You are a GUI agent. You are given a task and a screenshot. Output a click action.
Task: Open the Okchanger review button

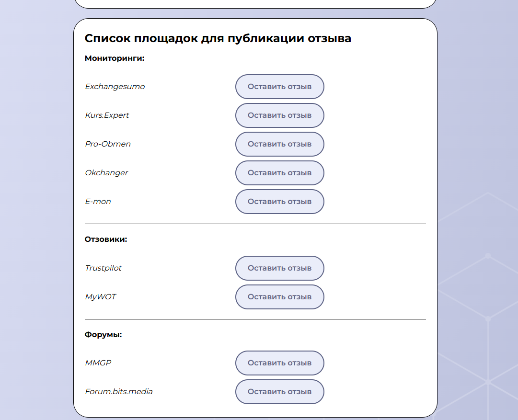coord(279,173)
